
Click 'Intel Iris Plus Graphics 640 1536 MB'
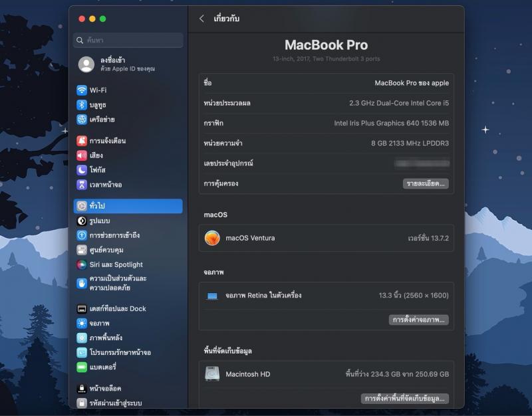[x=392, y=123]
